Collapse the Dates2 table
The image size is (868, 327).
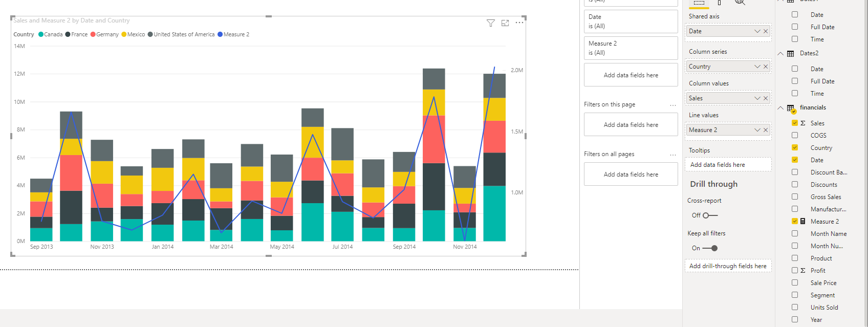(780, 54)
